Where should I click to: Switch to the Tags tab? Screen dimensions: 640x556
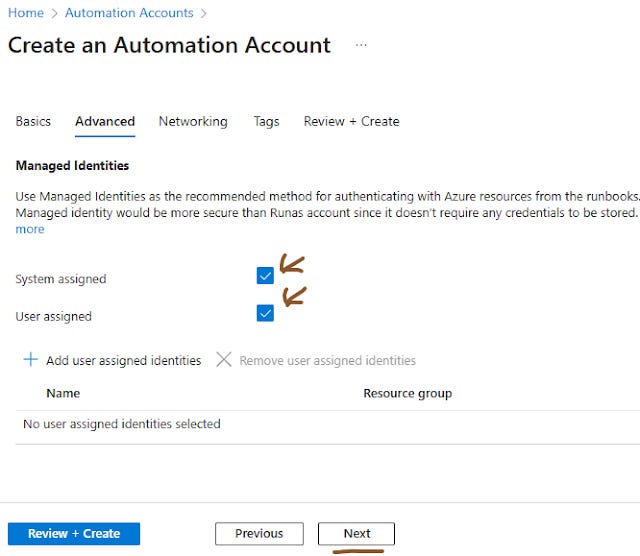click(x=266, y=121)
